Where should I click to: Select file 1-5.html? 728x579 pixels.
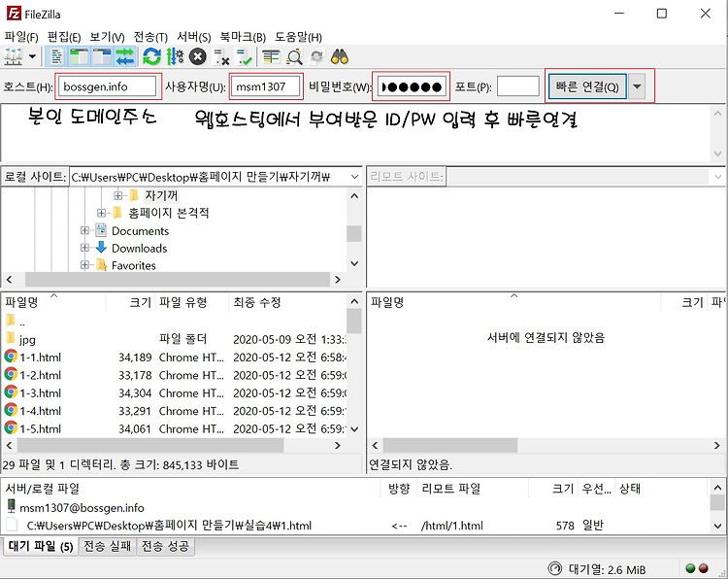[x=174, y=428]
